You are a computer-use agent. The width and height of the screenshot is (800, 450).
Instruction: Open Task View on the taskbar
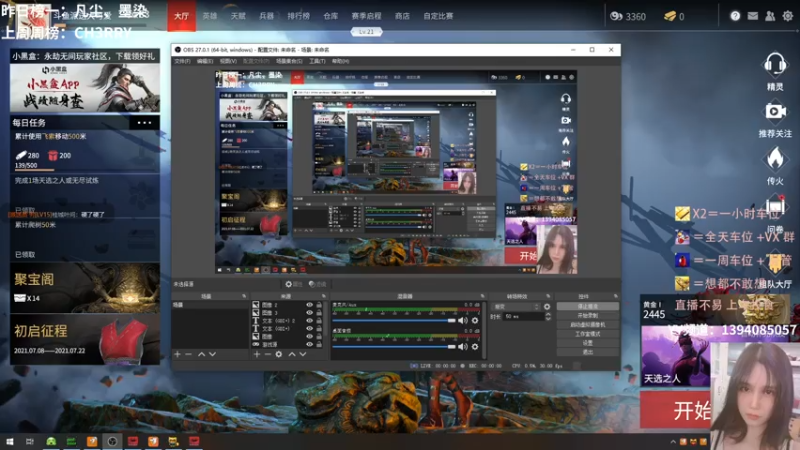(30, 441)
